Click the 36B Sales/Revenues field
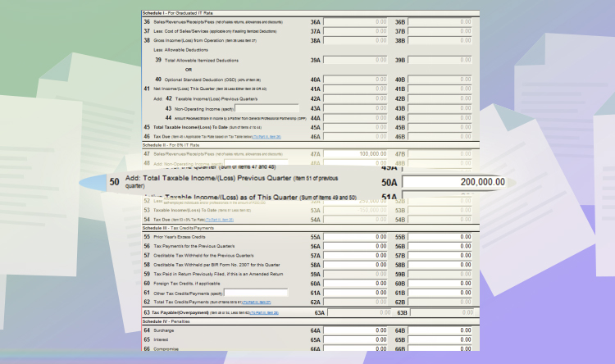The width and height of the screenshot is (615, 364). tap(440, 22)
